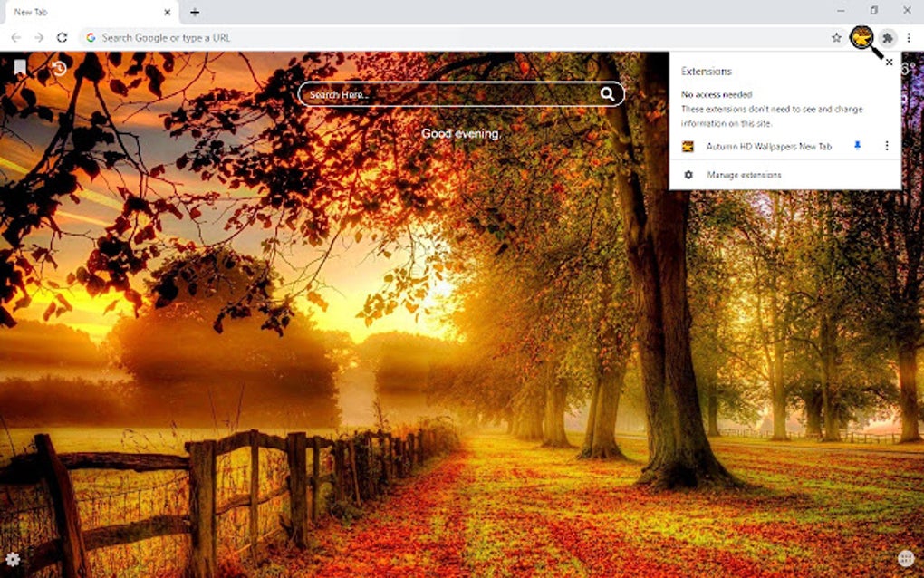Close the Extensions popup
924x578 pixels.
click(890, 62)
